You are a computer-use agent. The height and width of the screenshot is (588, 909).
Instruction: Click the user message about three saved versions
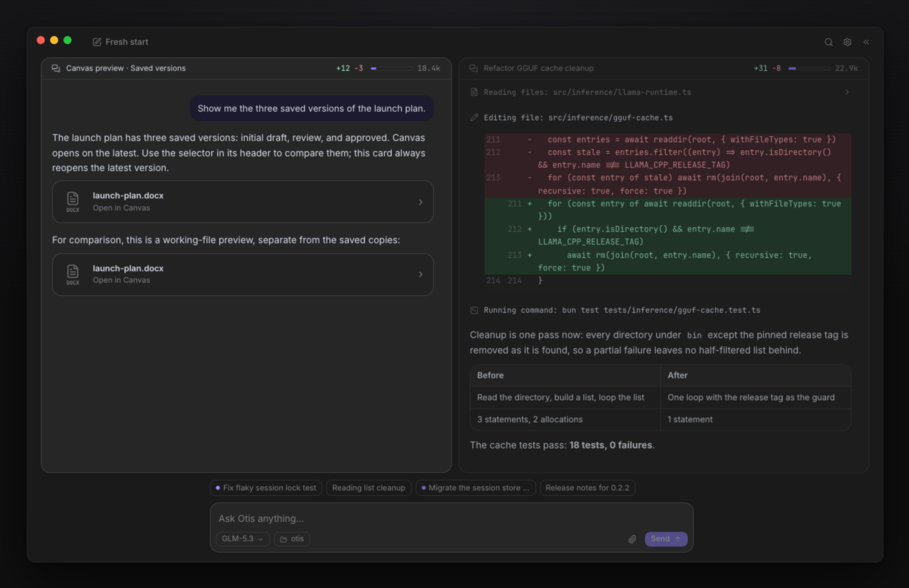coord(311,109)
